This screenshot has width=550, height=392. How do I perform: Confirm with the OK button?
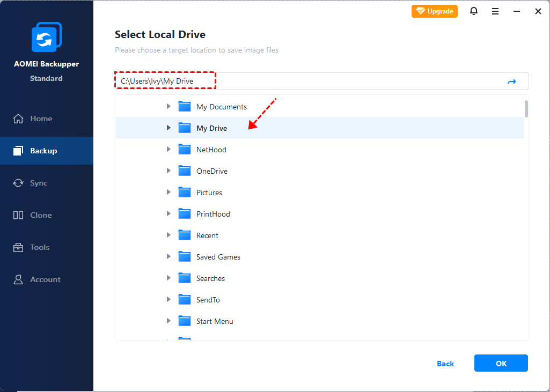[501, 363]
